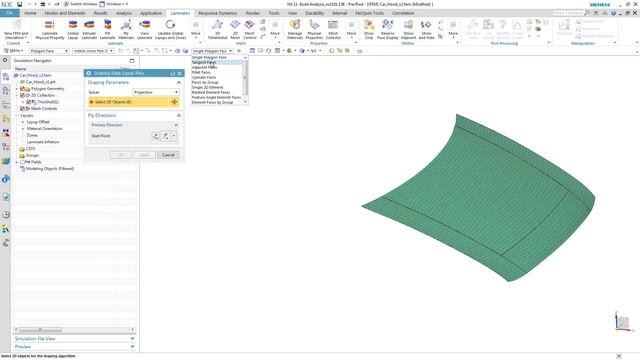
Task: Expand the Preview panel
Action: (132, 347)
